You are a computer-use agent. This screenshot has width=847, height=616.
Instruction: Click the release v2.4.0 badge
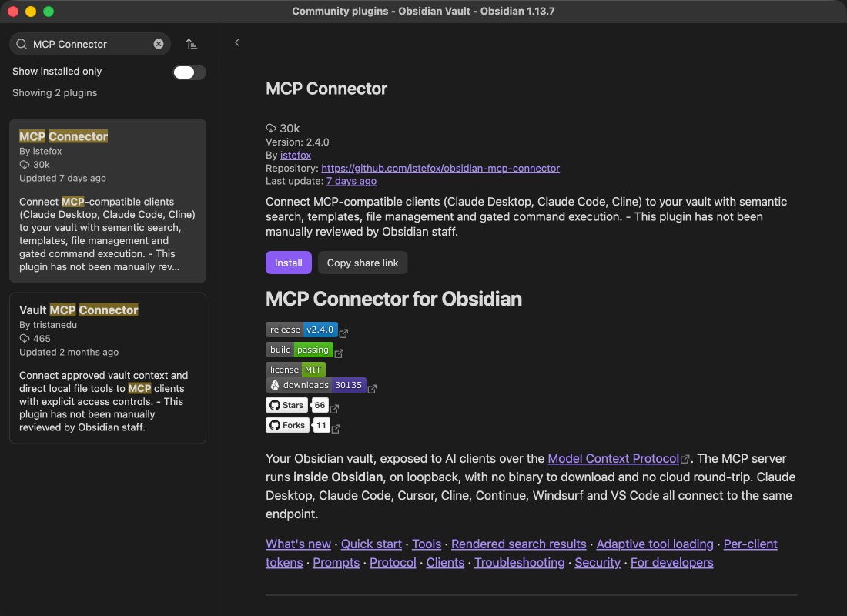[301, 330]
